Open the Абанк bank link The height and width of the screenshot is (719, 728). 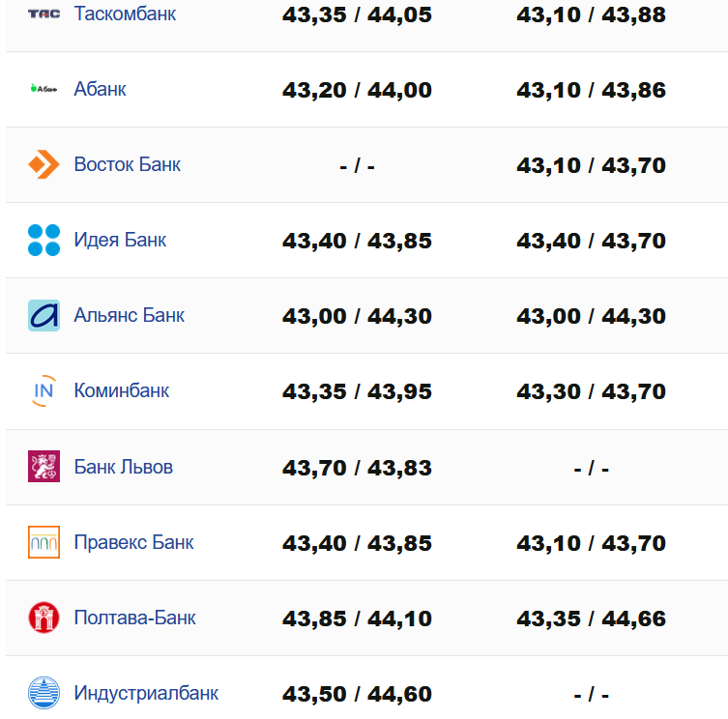coord(100,89)
